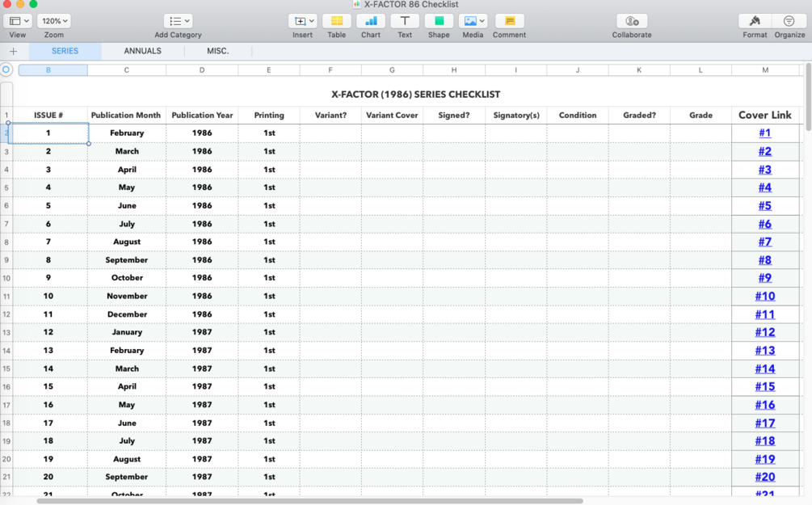Image resolution: width=812 pixels, height=505 pixels.
Task: Open cover link #2
Action: click(765, 151)
